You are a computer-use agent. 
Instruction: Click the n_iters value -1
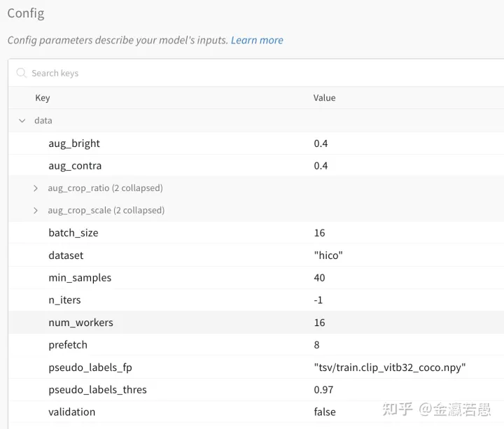click(318, 300)
